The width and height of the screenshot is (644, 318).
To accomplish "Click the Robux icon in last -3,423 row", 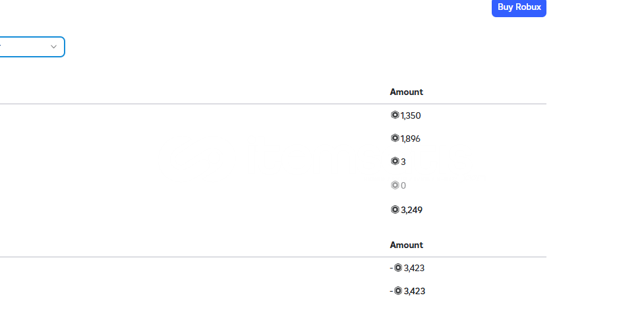I will click(398, 291).
